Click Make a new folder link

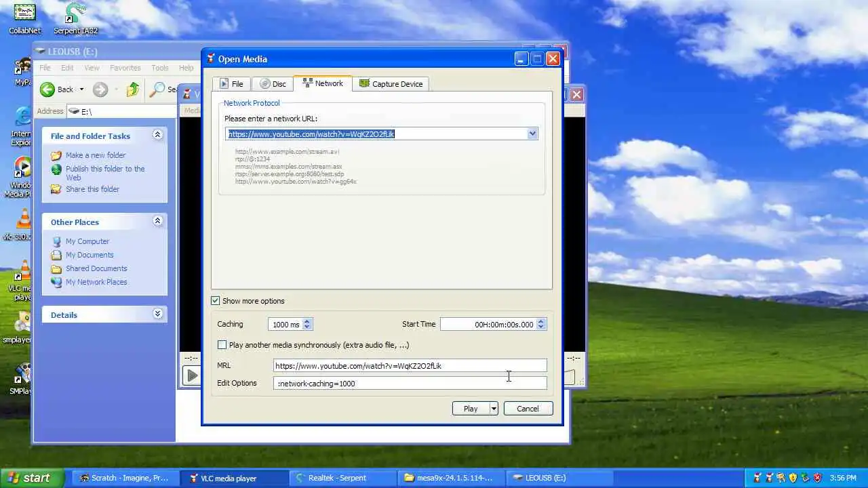click(96, 155)
